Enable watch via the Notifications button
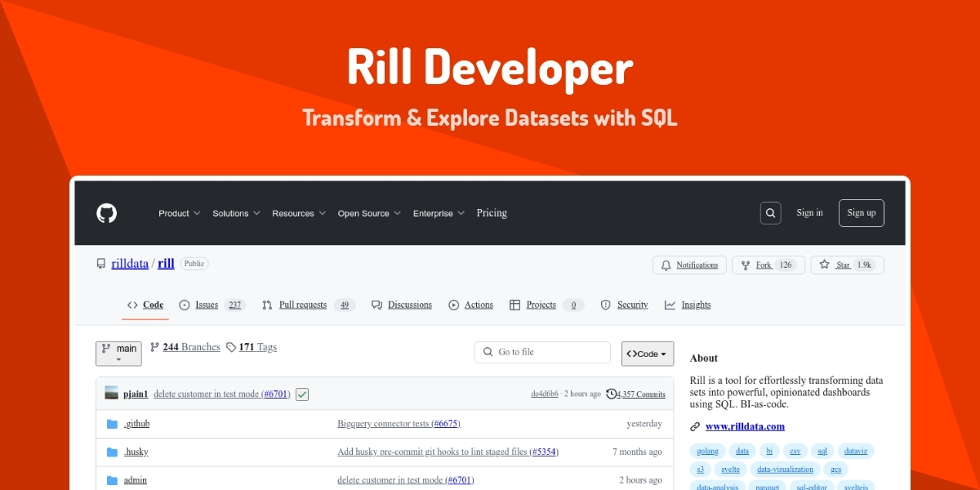 pos(688,265)
